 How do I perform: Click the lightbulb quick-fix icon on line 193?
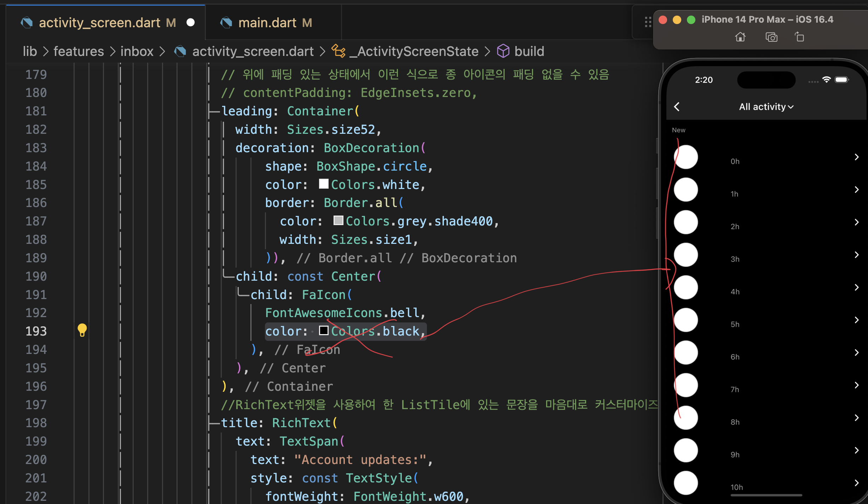coord(82,330)
